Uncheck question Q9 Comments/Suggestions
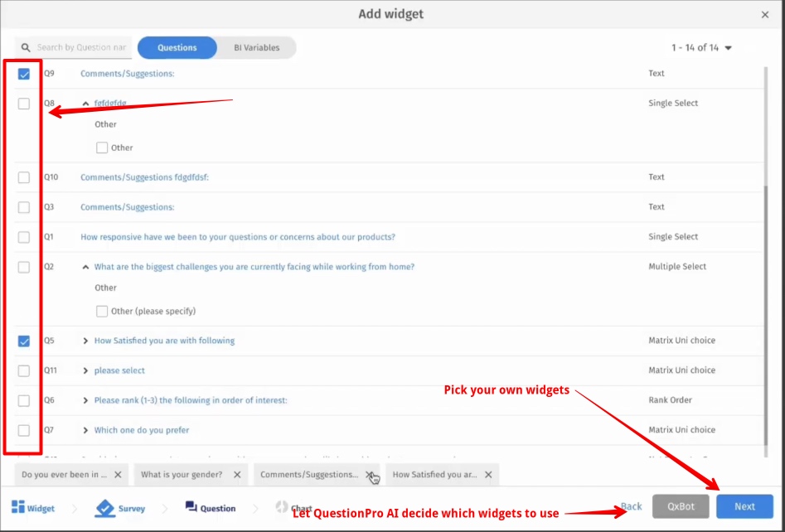Viewport: 785px width, 532px height. (x=23, y=73)
